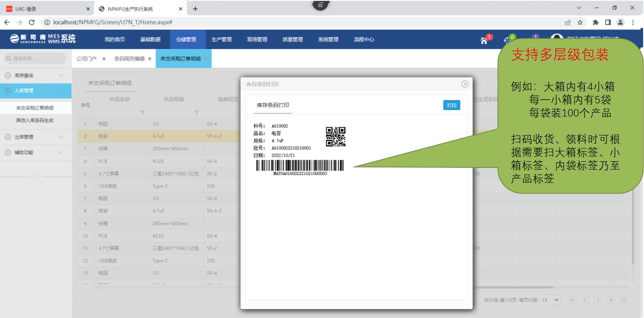This screenshot has height=318, width=644.
Task: Click the 序号 column header
Action: [85, 105]
